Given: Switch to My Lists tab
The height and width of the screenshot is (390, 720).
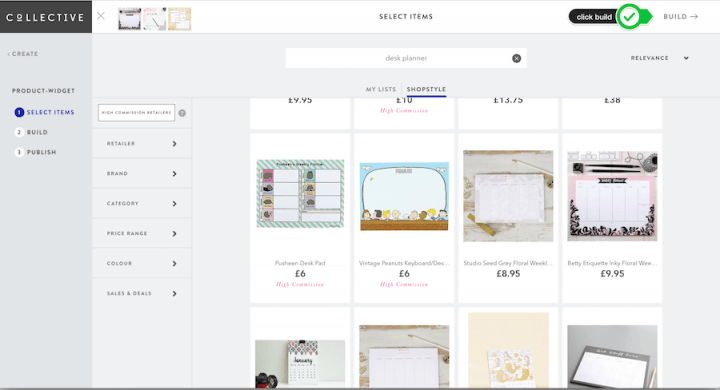Looking at the screenshot, I should (381, 89).
